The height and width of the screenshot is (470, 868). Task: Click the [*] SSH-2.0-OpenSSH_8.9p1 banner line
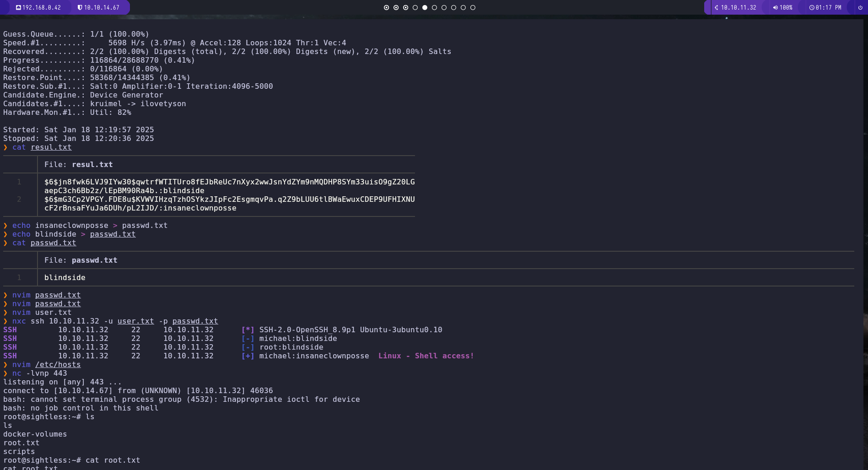[342, 330]
